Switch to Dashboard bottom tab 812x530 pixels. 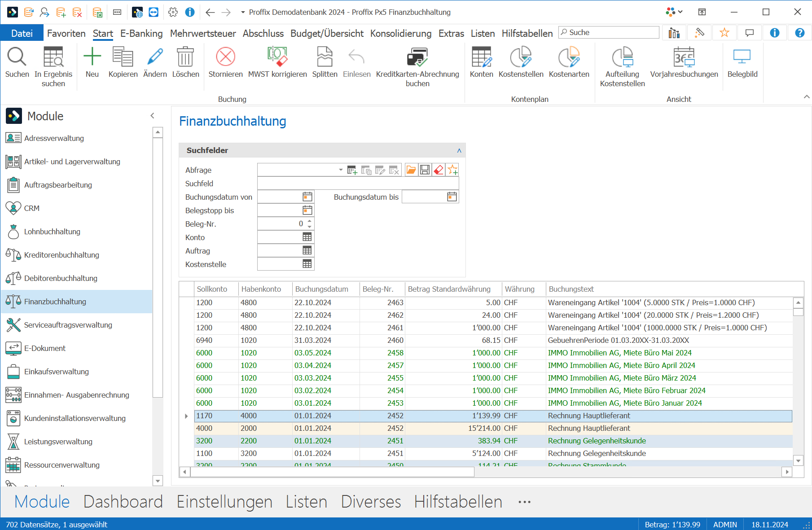[123, 501]
